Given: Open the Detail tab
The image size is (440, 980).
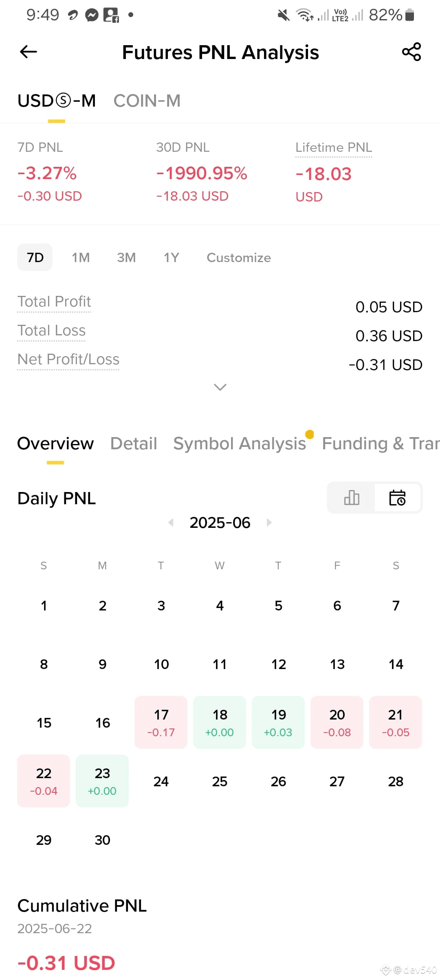Looking at the screenshot, I should coord(134,443).
